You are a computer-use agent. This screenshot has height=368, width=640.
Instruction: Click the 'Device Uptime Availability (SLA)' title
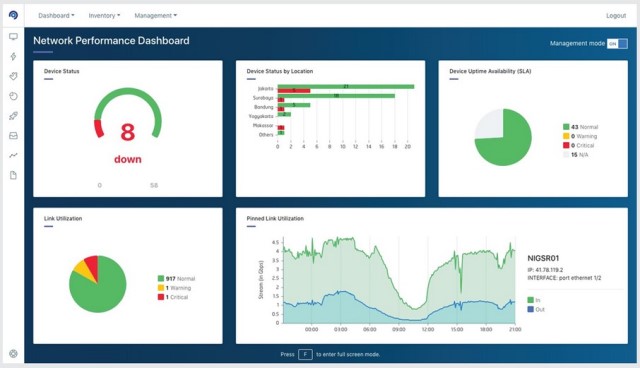[x=490, y=71]
